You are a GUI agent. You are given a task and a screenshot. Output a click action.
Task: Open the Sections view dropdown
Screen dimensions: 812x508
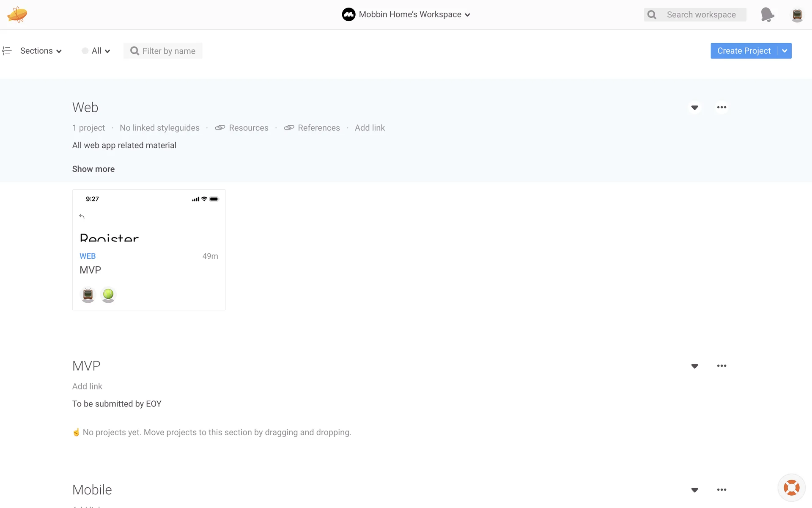[x=41, y=51]
